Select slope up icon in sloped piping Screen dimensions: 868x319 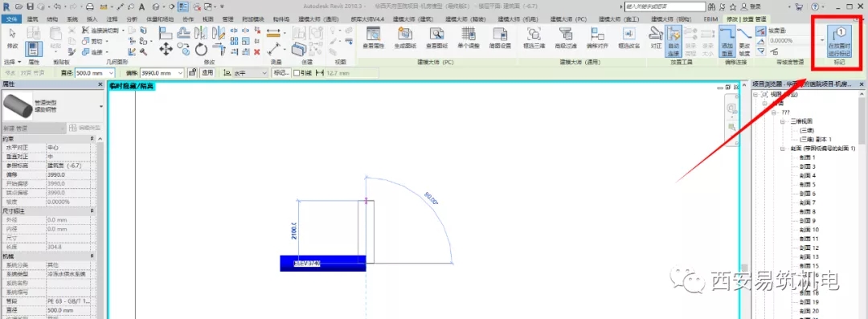tap(761, 41)
